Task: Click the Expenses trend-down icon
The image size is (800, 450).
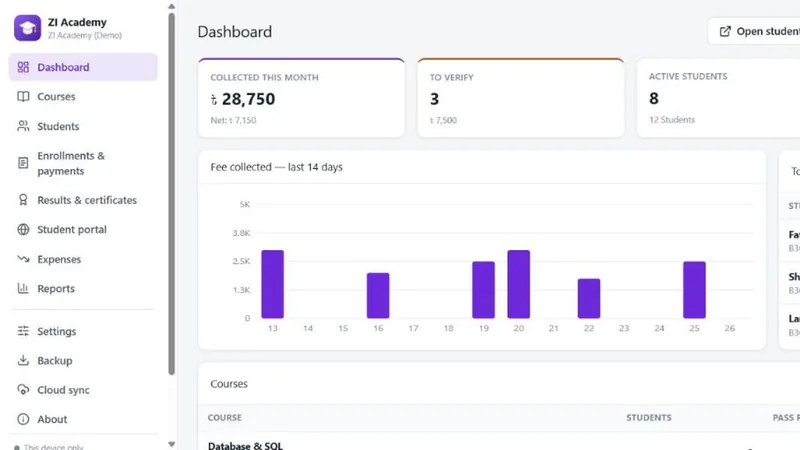Action: (x=23, y=259)
